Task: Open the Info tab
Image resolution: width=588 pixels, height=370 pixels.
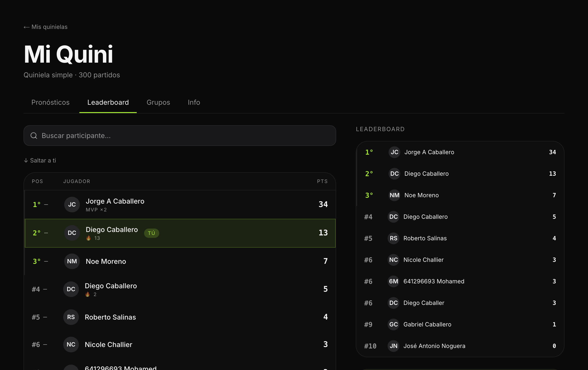Action: point(194,102)
